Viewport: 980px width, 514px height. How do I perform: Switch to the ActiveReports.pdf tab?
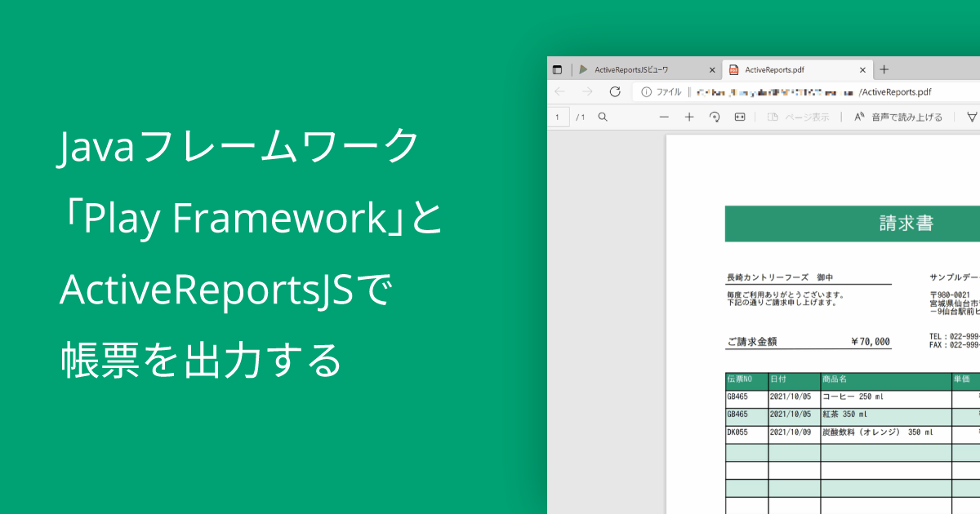[x=774, y=69]
